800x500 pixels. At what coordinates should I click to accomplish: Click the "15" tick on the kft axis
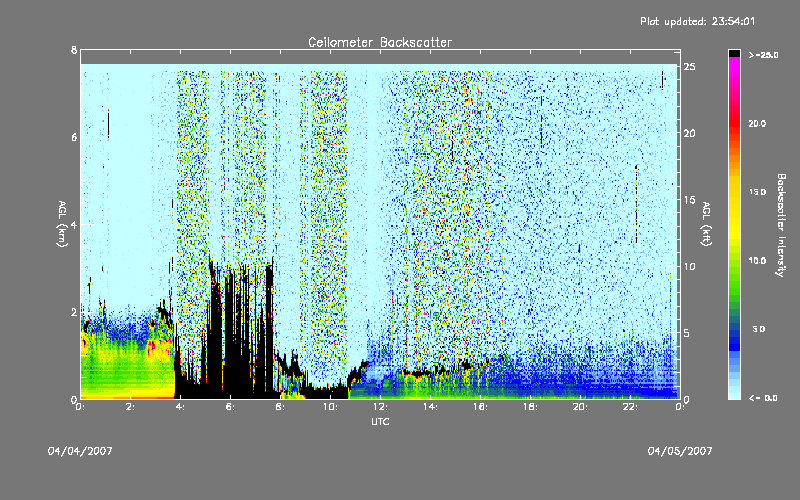pyautogui.click(x=689, y=200)
